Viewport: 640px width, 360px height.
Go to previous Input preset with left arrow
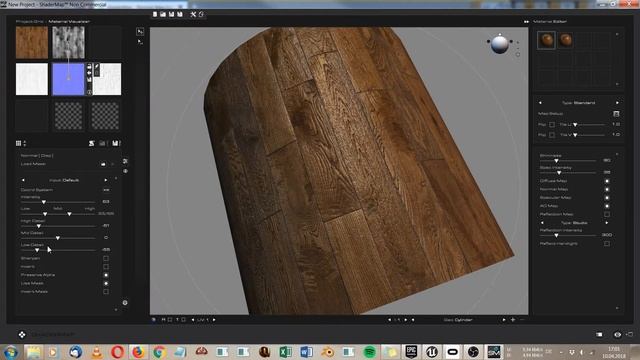23,180
